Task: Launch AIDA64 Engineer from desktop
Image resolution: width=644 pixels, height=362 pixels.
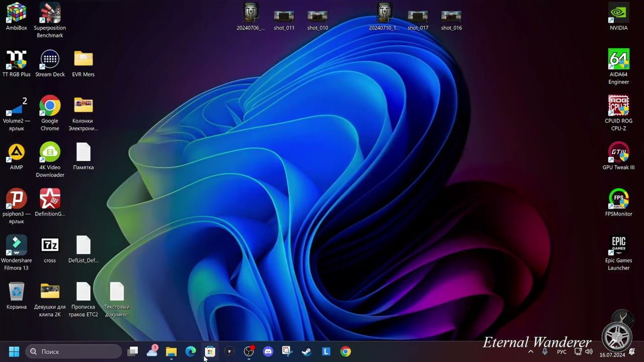Action: point(618,59)
